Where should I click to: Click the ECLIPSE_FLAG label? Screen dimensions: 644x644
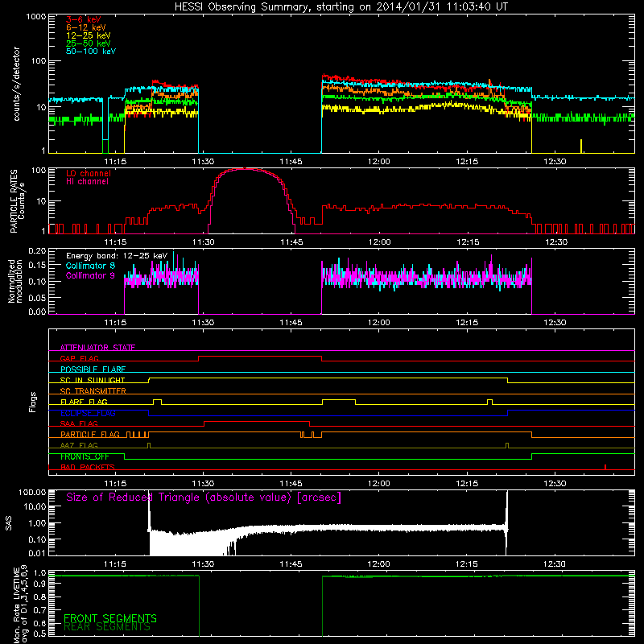[88, 413]
